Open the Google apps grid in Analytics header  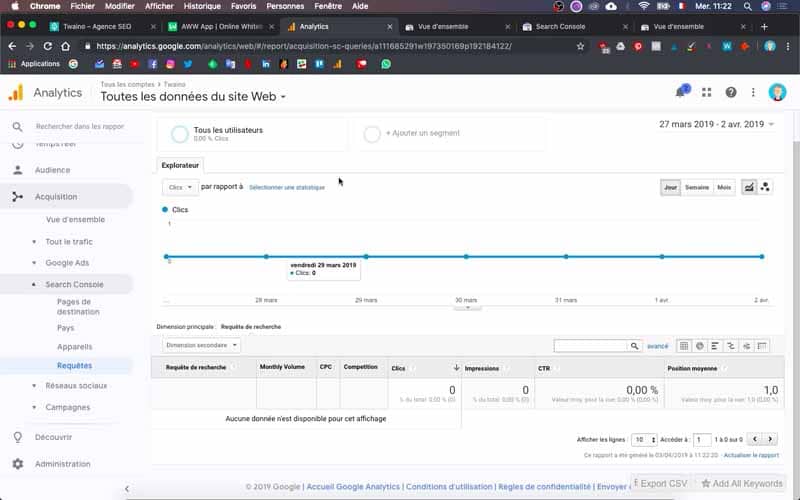pos(707,92)
